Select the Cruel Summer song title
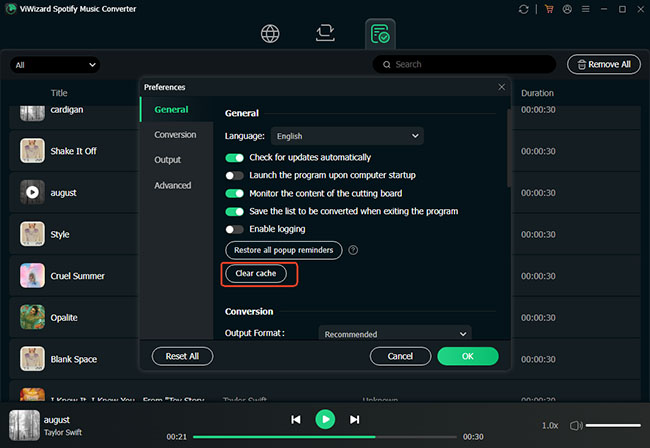The image size is (650, 448). pos(78,276)
